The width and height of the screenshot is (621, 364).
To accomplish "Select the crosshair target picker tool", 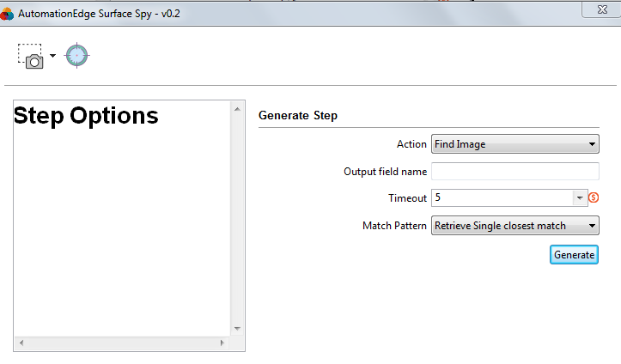I will tap(76, 56).
